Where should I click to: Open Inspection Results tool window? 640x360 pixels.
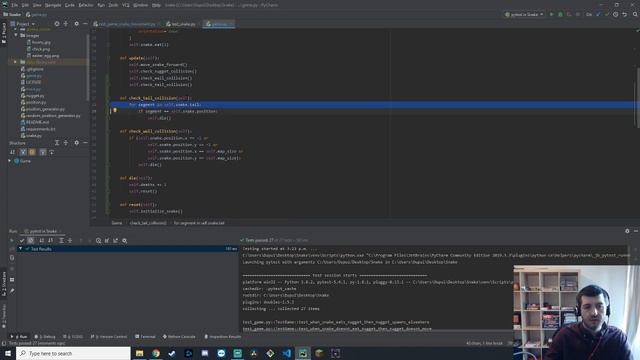(223, 337)
